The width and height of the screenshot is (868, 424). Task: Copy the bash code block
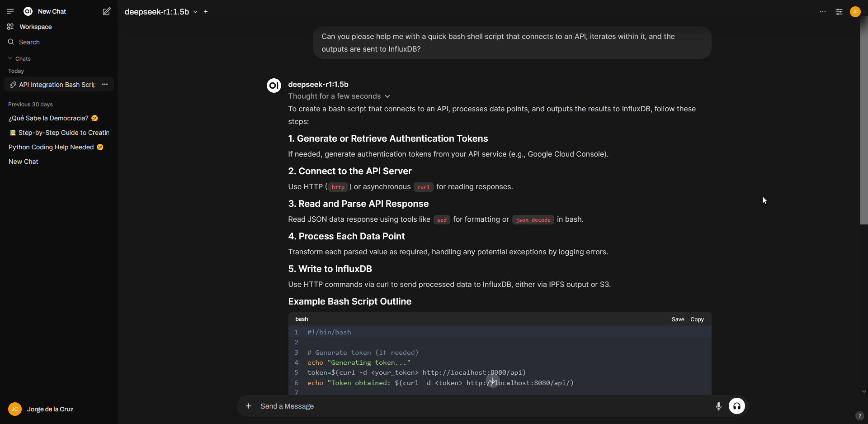pos(697,319)
